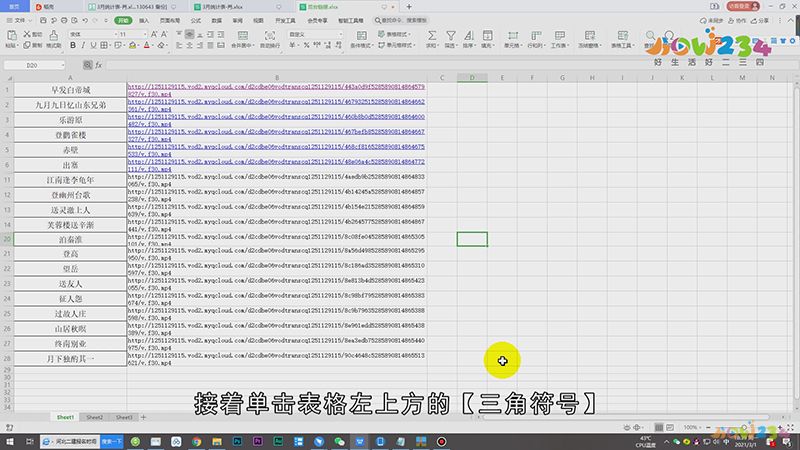
Task: Switch to the Insert ribbon tab
Action: [x=144, y=20]
